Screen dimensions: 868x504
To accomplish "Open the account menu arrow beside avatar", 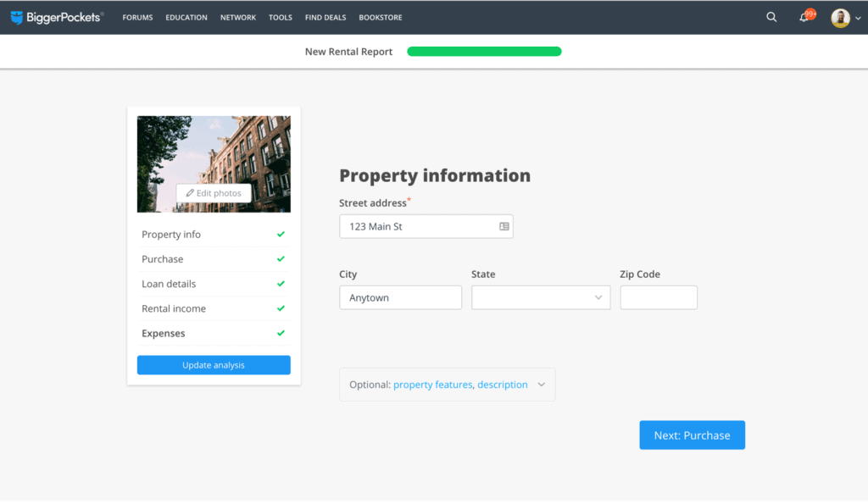I will [857, 19].
